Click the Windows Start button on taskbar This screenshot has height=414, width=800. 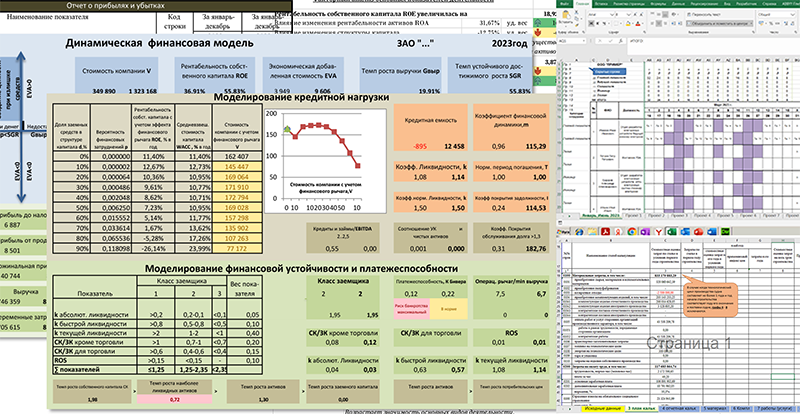[x=563, y=232]
